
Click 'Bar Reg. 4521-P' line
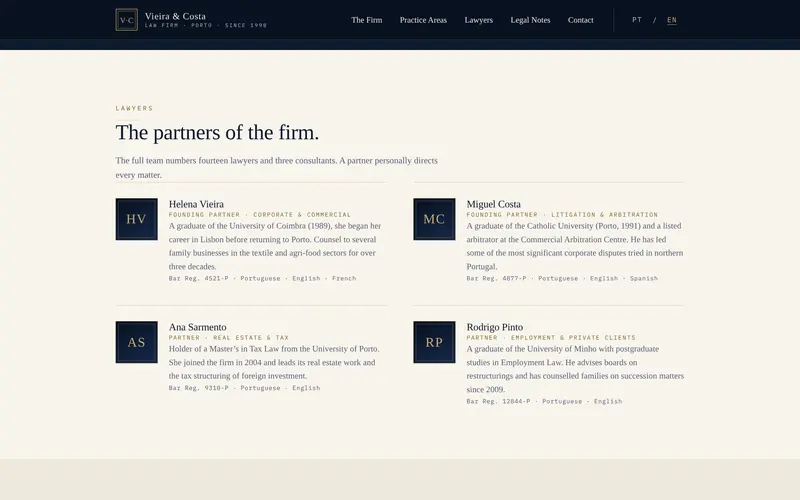[x=262, y=279]
